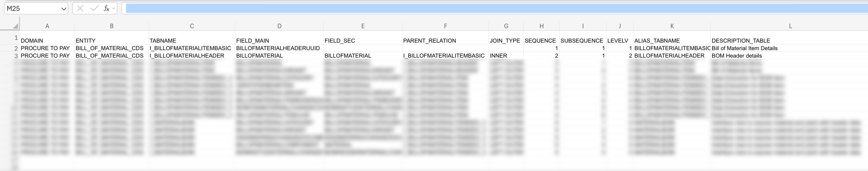Select row 3 by its row number
This screenshot has height=171, width=868.
point(16,56)
